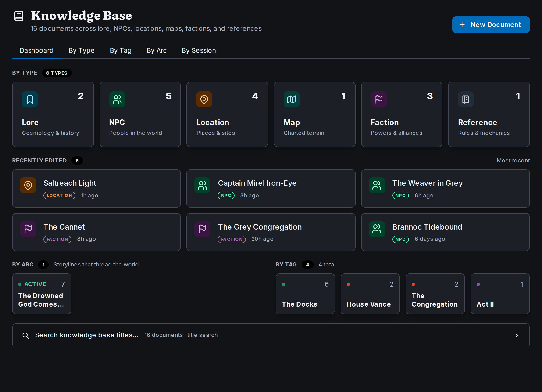Click The Gannet faction flag icon

coord(28,229)
